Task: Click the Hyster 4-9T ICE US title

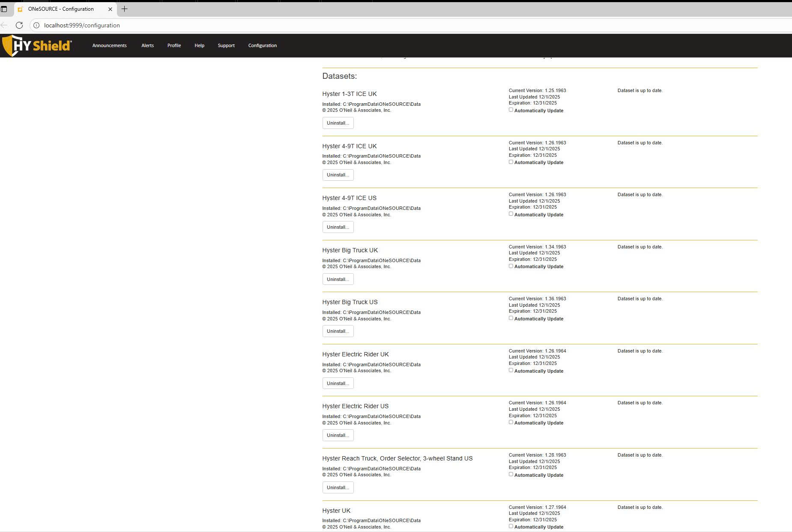Action: 350,198
